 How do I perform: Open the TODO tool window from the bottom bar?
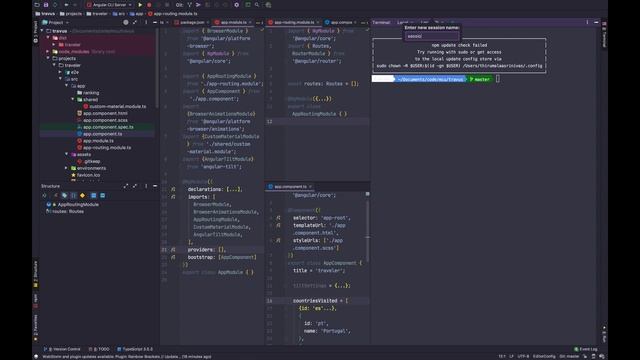tap(99, 349)
